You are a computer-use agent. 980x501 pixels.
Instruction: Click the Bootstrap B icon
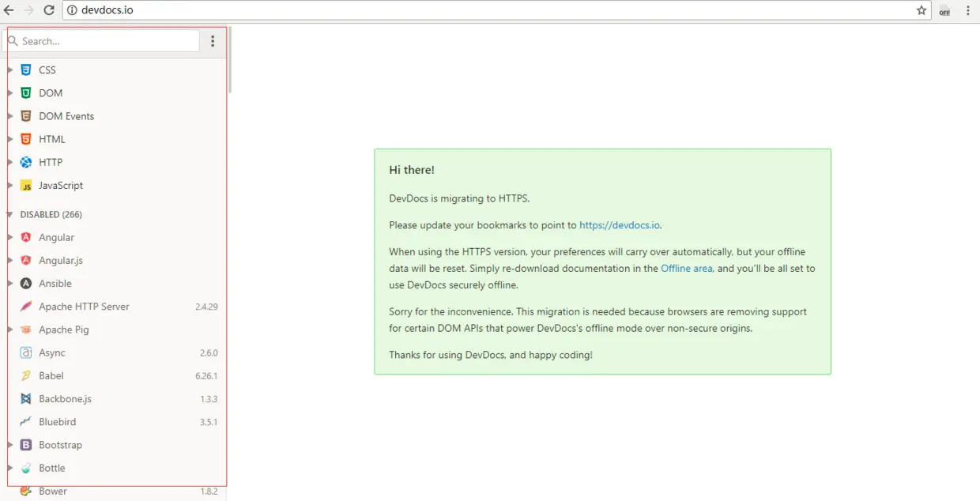[26, 445]
